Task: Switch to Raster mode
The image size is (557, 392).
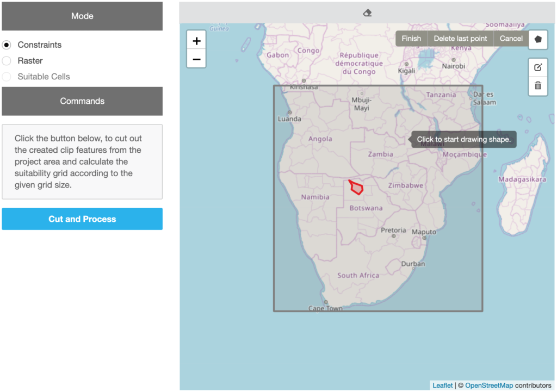Action: coord(5,60)
